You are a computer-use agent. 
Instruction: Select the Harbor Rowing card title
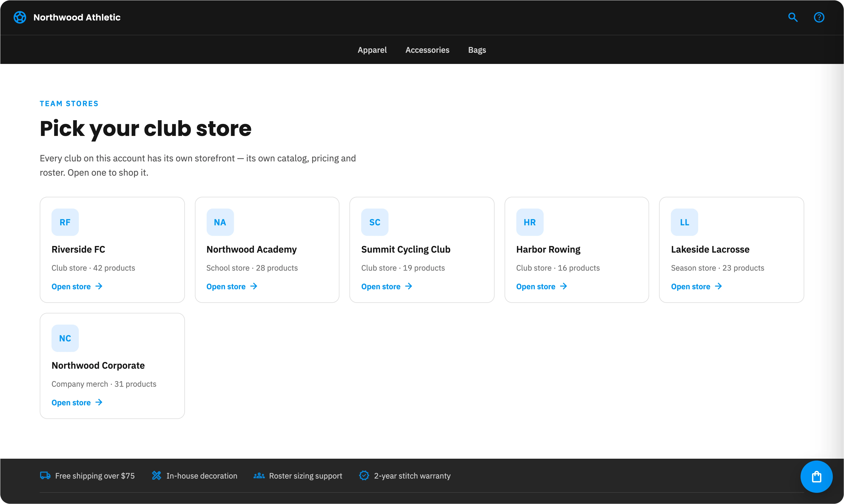548,249
